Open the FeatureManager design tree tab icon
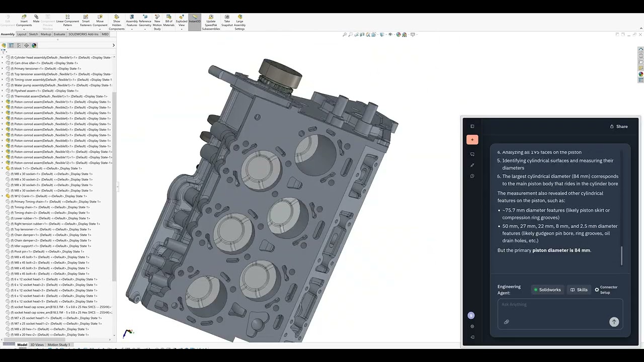The width and height of the screenshot is (644, 362). 4,45
